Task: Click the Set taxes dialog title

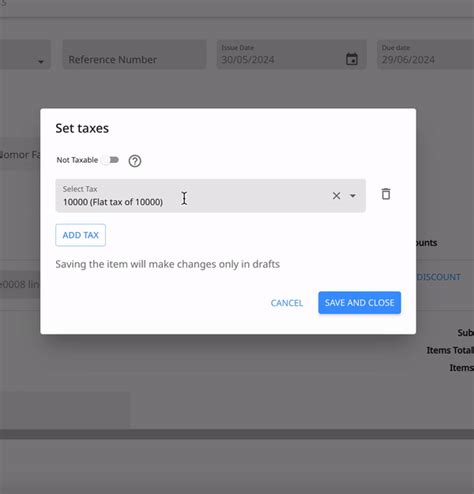Action: pyautogui.click(x=82, y=128)
